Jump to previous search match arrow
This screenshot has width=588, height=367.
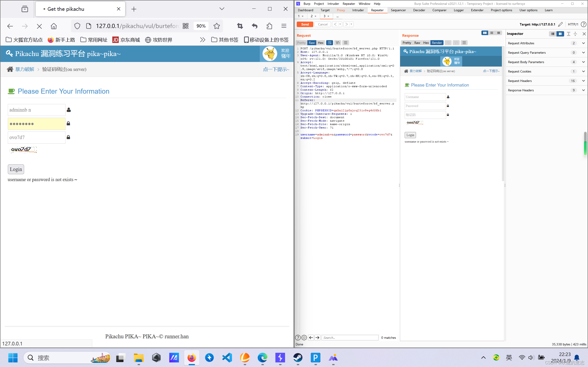[x=311, y=338]
